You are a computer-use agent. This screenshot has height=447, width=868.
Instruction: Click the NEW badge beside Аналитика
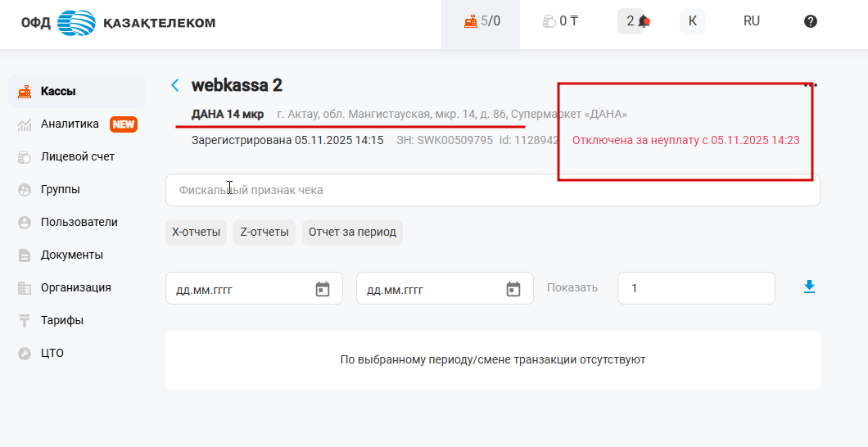pos(124,124)
